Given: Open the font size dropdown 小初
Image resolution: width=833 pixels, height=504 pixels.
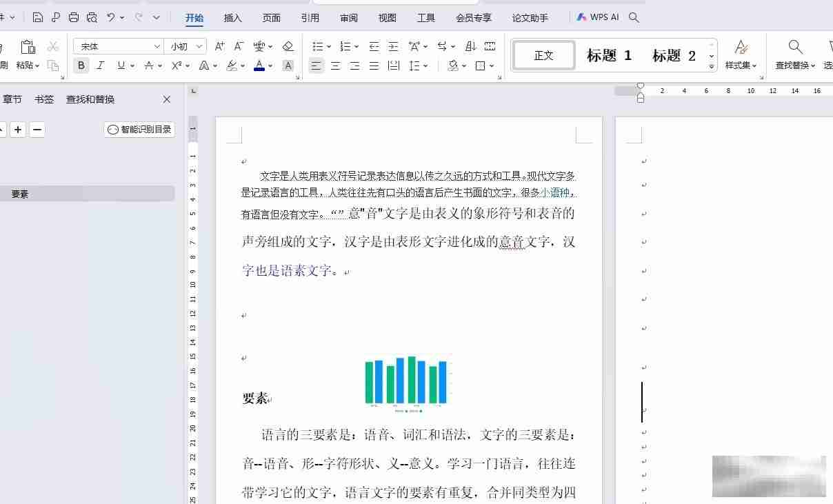Looking at the screenshot, I should [187, 46].
